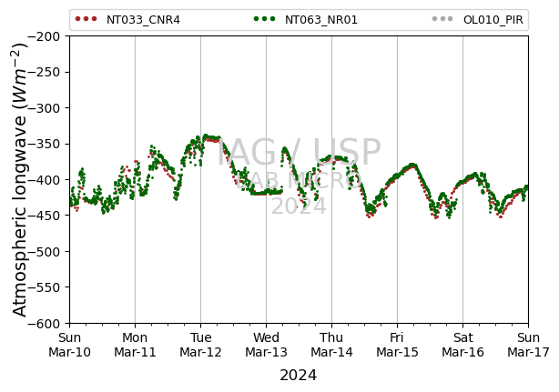Click the Wed Mar-13 x-axis label
The image size is (559, 392).
tap(267, 345)
